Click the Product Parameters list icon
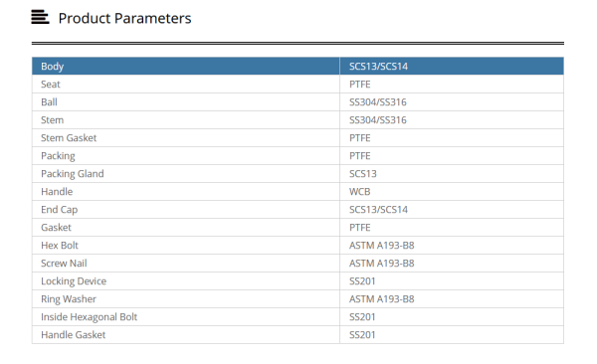Viewport: 597px width, 364px height. 40,17
